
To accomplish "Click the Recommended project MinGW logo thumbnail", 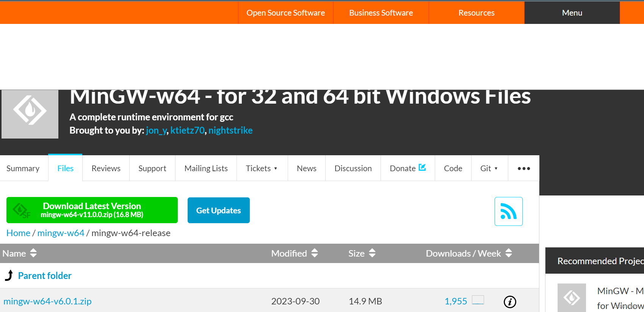I will (572, 298).
